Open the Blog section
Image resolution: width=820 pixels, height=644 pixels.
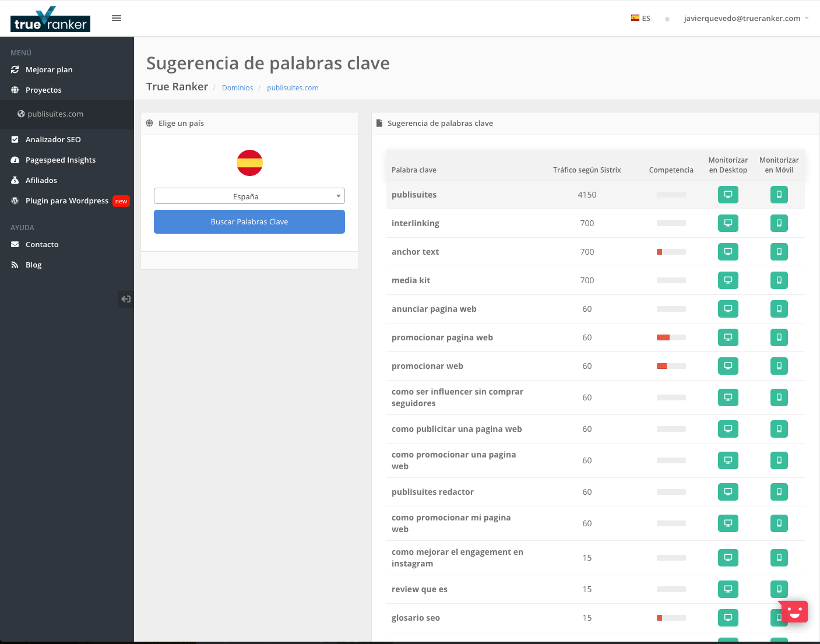(33, 265)
